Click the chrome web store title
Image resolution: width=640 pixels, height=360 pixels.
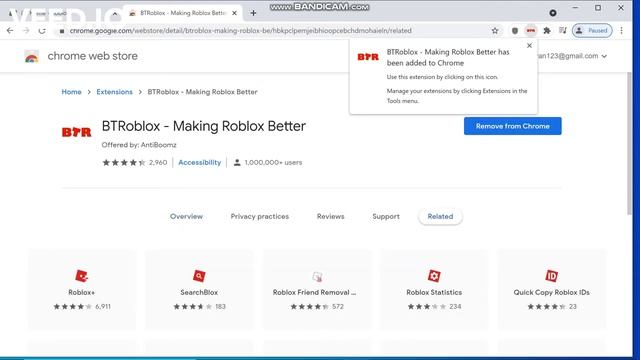[93, 56]
